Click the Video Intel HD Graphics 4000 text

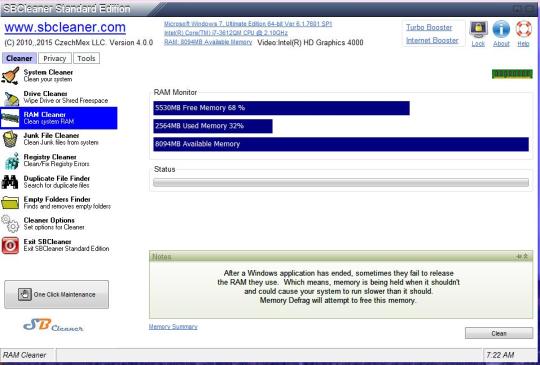pos(310,42)
